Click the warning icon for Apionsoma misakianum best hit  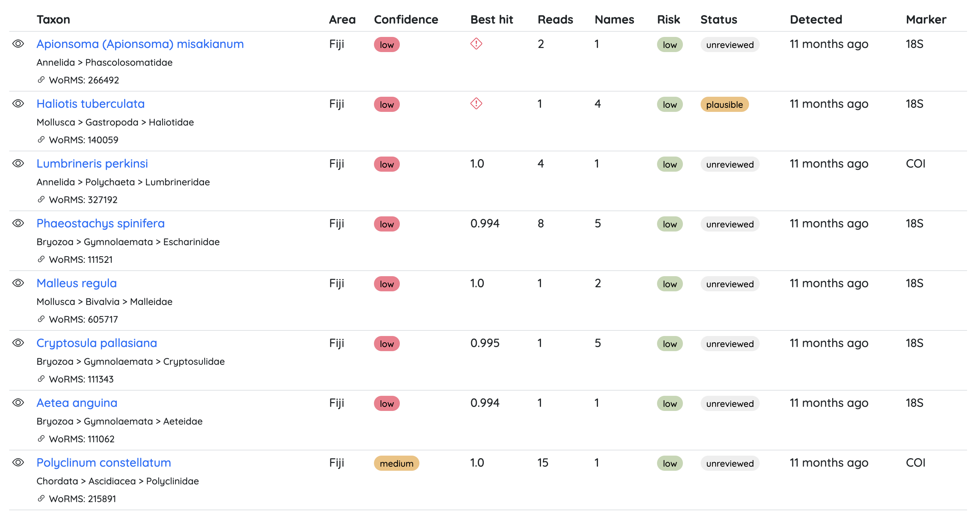pyautogui.click(x=476, y=44)
